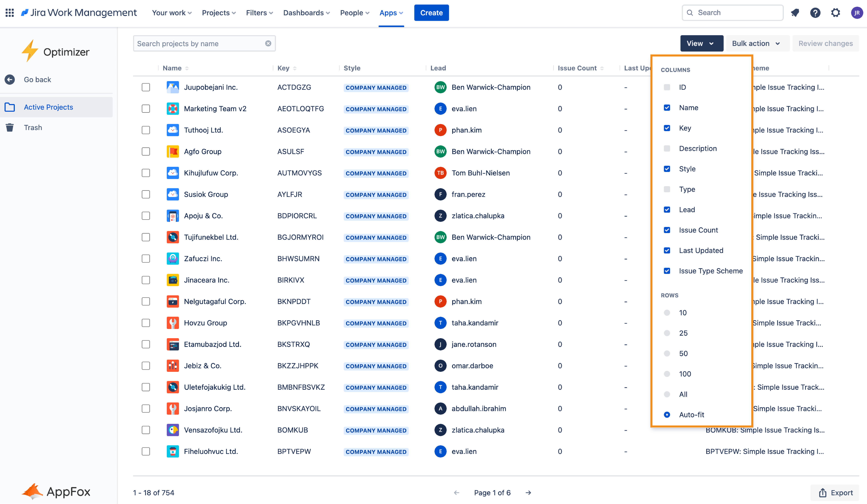Collapse the View dropdown button
The image size is (867, 504).
coord(701,43)
